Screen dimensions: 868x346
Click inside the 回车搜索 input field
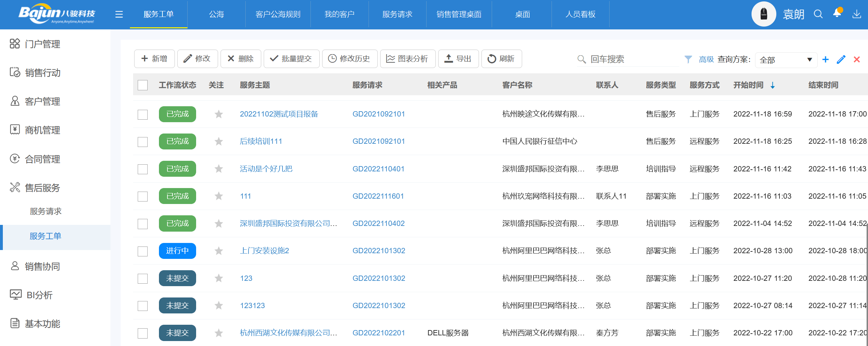click(630, 59)
